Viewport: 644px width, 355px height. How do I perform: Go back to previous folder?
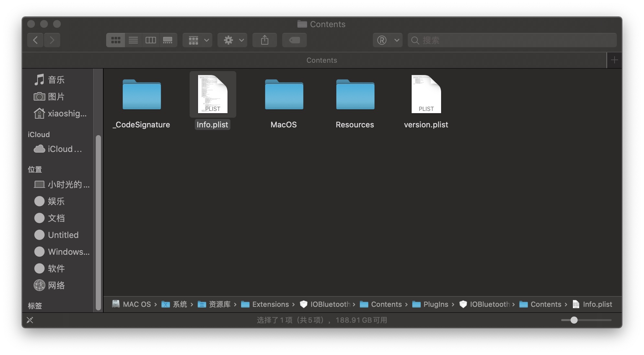point(36,40)
